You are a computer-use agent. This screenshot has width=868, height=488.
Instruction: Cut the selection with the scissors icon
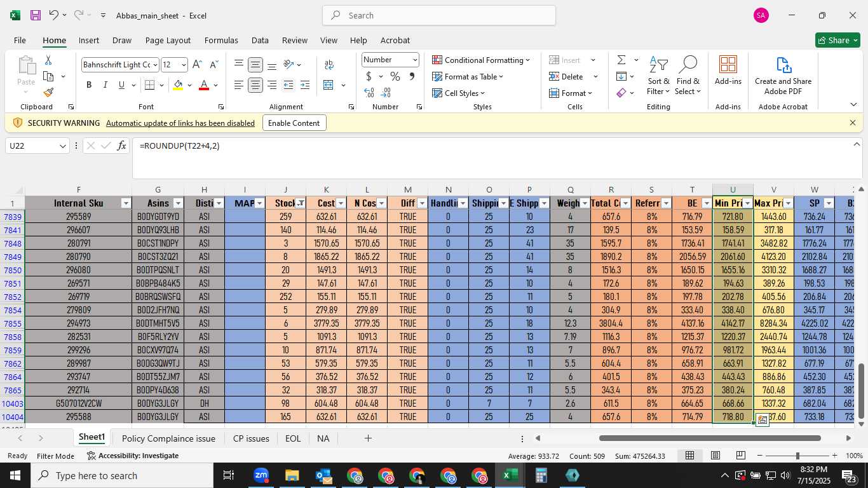click(48, 60)
